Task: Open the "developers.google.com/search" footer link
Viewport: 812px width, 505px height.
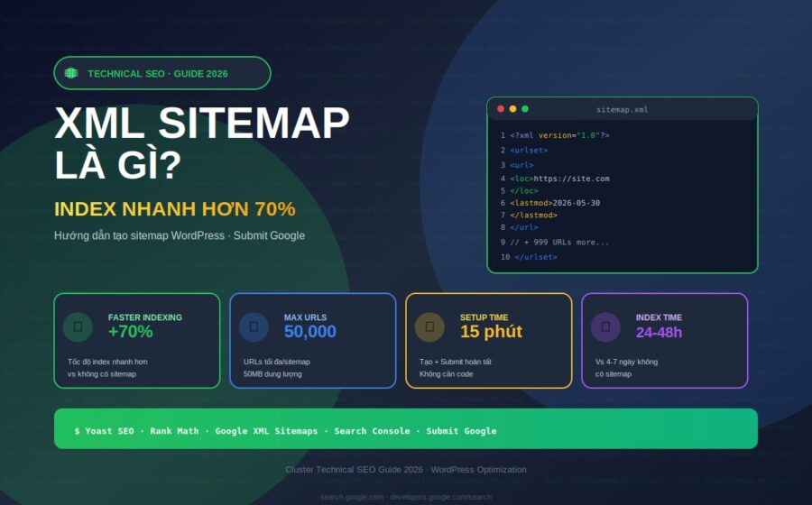Action: [440, 497]
